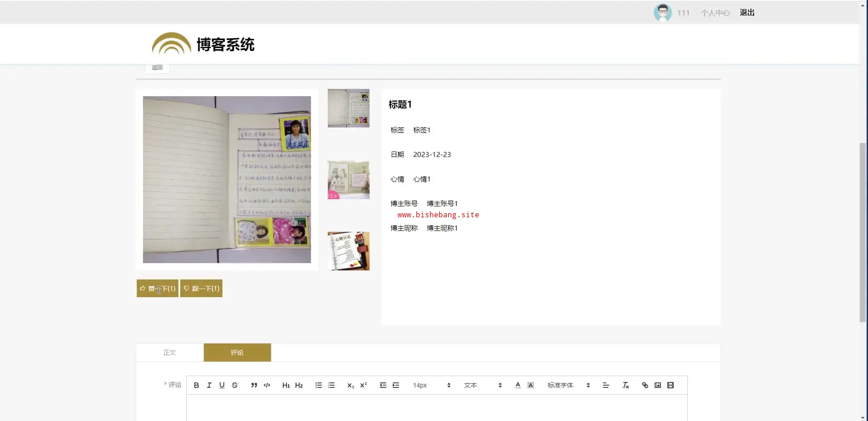The width and height of the screenshot is (868, 421).
Task: Click the 赞一下 like button
Action: pos(158,289)
